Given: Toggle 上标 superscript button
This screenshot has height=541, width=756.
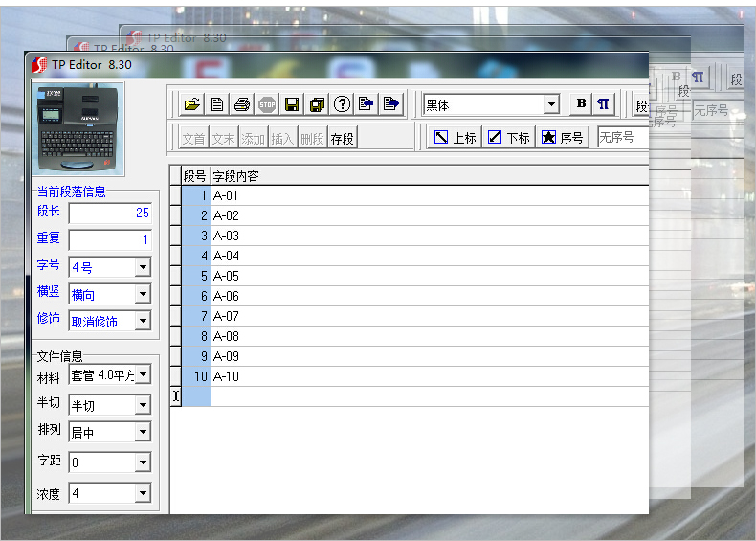Looking at the screenshot, I should 455,137.
